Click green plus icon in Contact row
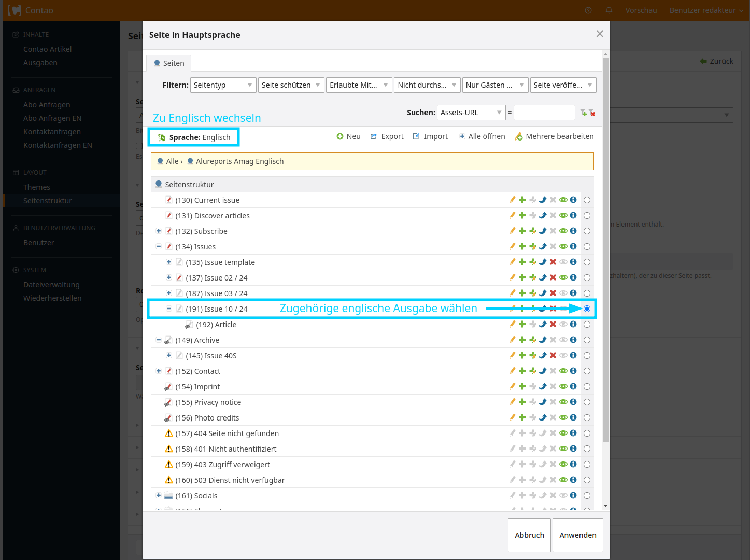Screen dimensions: 750x560 click(522, 371)
